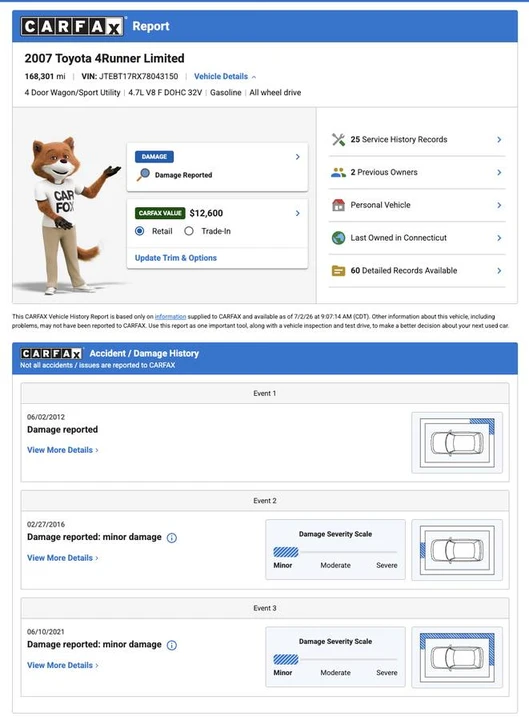This screenshot has width=529, height=720.
Task: Click the Previous Owners people icon
Action: pyautogui.click(x=338, y=173)
